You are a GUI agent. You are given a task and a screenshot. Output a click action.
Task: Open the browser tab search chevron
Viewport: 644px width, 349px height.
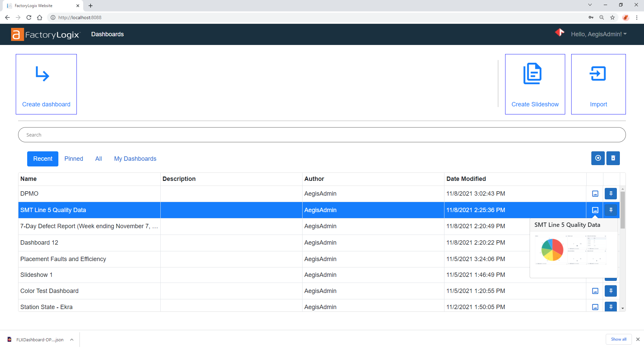(x=590, y=5)
